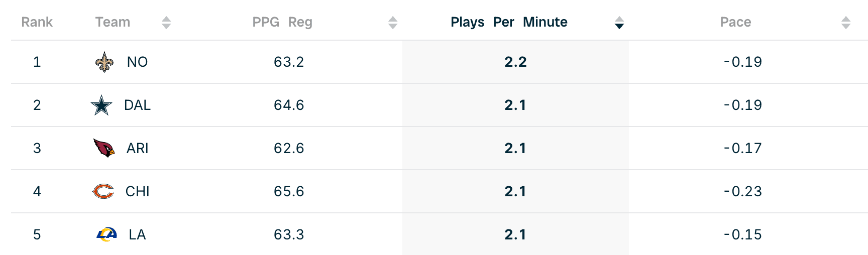Click the Team header label

tap(113, 22)
